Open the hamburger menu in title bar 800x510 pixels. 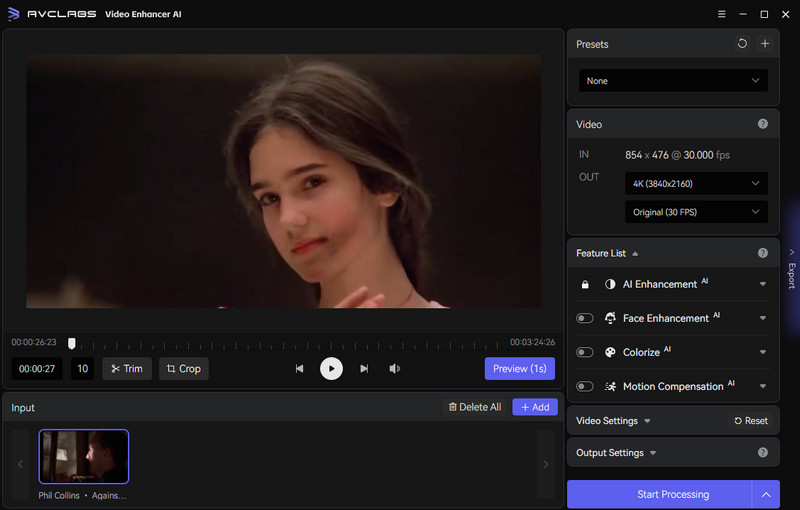point(721,14)
